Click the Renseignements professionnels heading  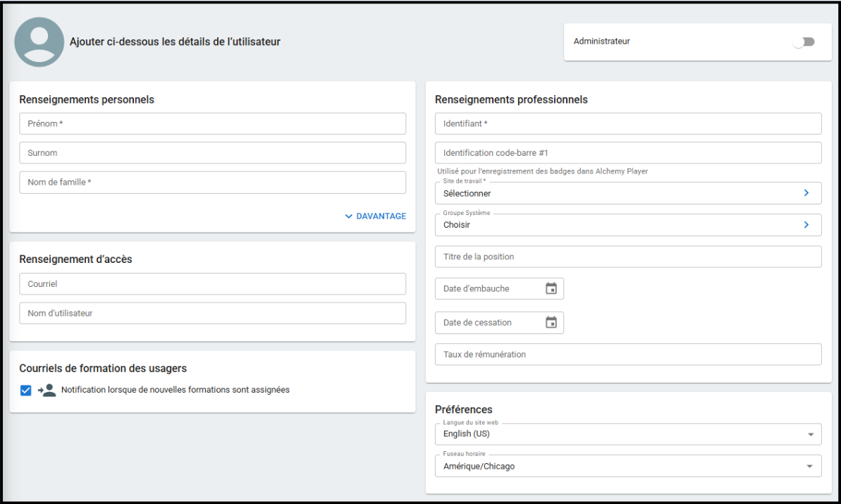pos(511,99)
